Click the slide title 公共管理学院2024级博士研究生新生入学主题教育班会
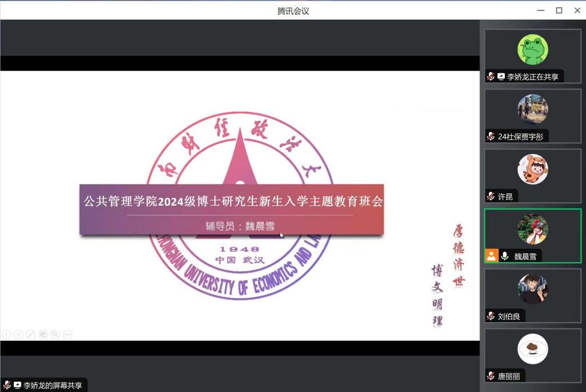The image size is (586, 392). [x=233, y=201]
